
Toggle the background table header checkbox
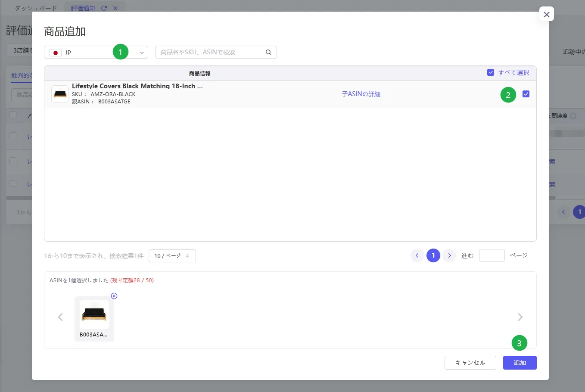pos(13,115)
